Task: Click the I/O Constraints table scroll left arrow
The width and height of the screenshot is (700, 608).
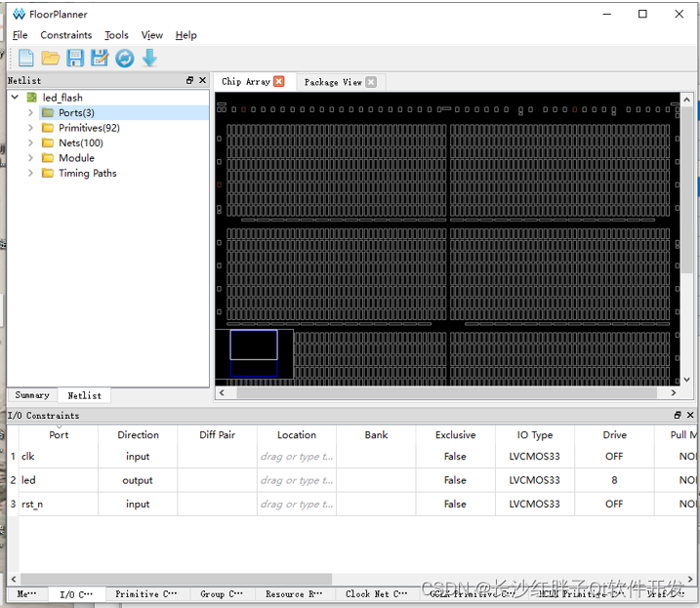Action: (x=14, y=580)
